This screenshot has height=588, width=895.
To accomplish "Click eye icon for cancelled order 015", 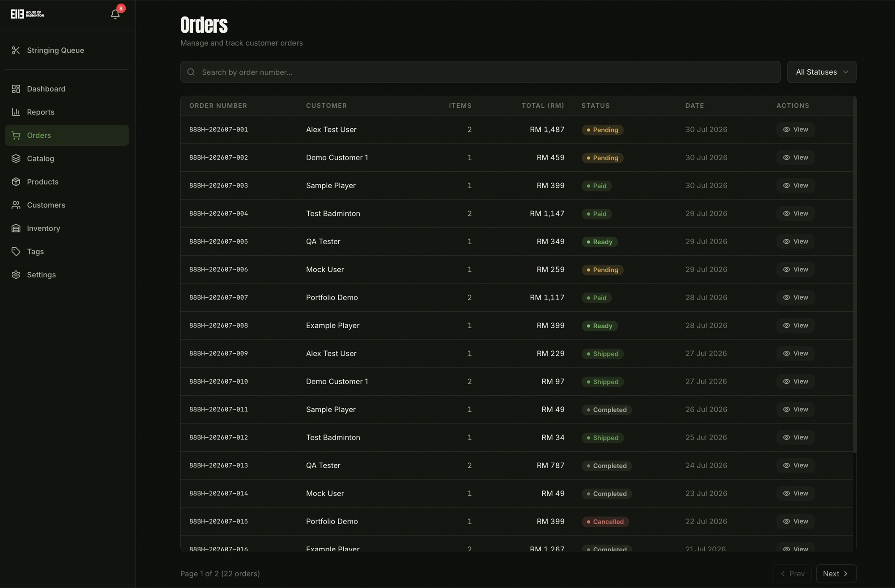I will point(786,521).
